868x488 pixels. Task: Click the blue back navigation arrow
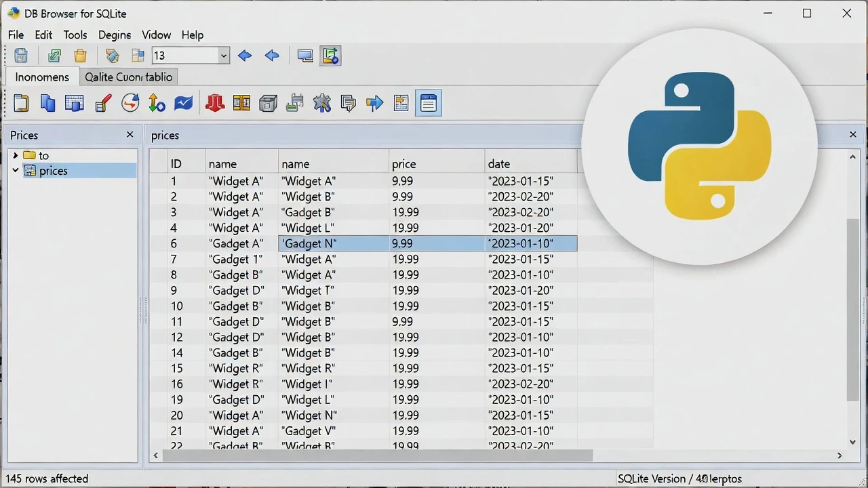[x=245, y=56]
